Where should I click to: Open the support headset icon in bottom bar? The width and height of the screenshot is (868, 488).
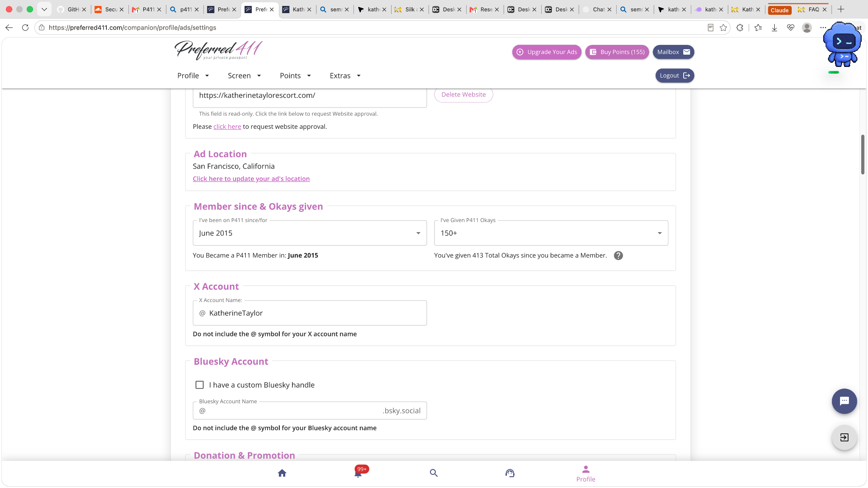click(x=510, y=473)
